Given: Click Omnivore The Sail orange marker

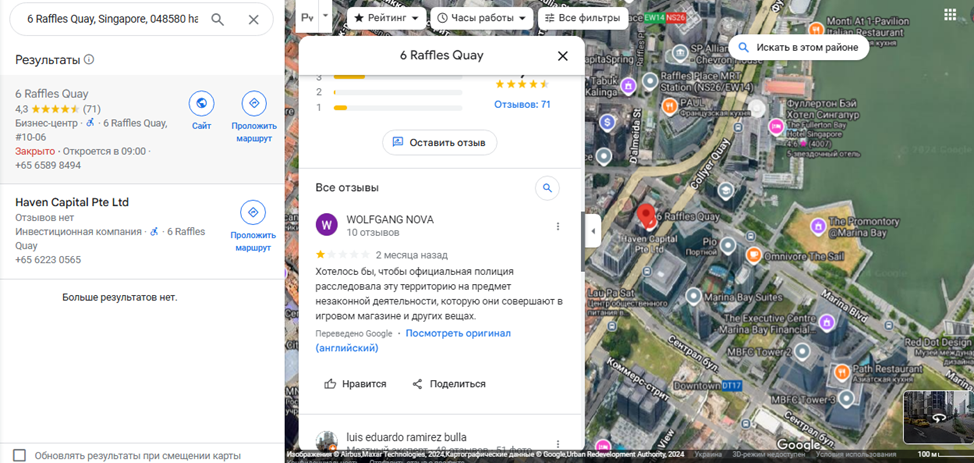Looking at the screenshot, I should (x=753, y=254).
